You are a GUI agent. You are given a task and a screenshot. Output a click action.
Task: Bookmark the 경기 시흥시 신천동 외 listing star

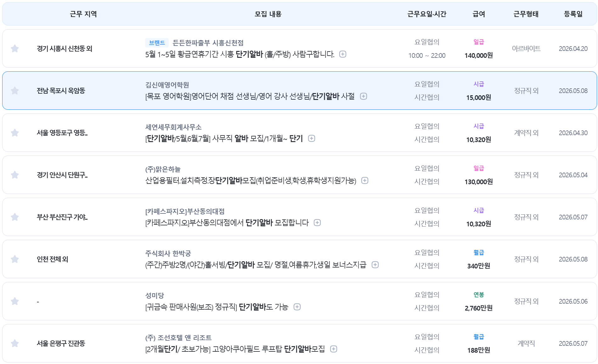click(x=15, y=48)
